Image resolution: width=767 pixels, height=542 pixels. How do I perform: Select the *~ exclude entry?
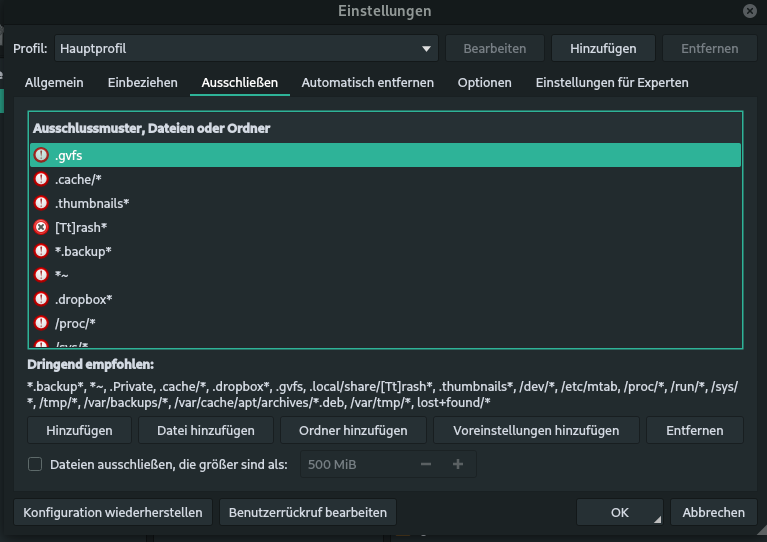tap(385, 275)
